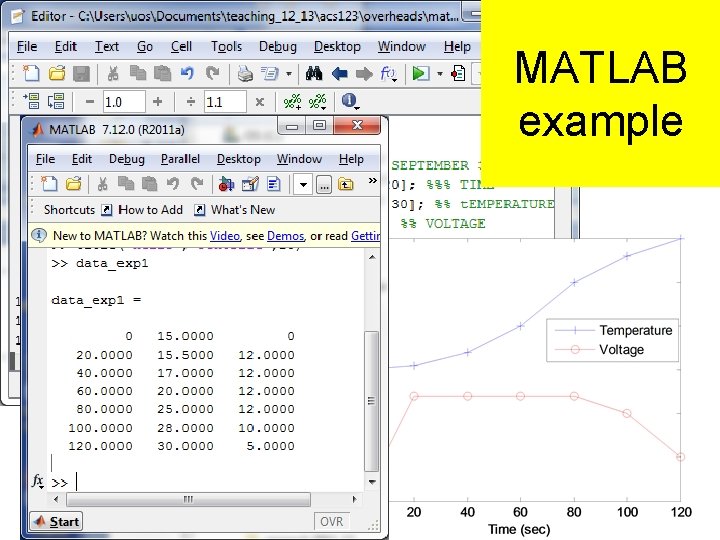Click the plus increment button beside 1.0
The width and height of the screenshot is (720, 540).
click(158, 101)
